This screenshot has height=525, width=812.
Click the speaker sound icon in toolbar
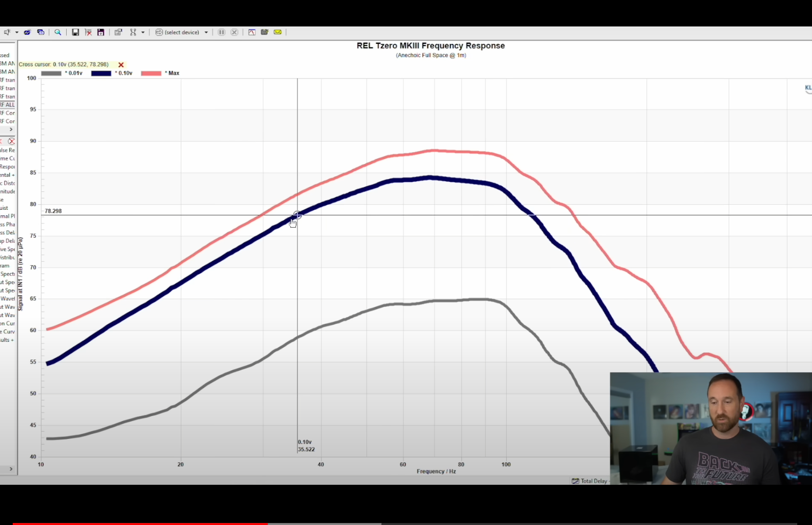7,32
